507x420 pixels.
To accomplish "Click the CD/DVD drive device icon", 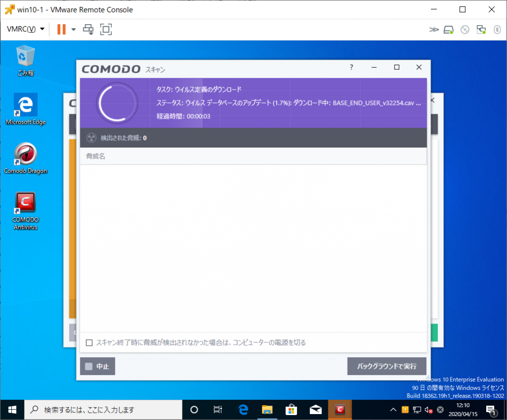I will (464, 30).
